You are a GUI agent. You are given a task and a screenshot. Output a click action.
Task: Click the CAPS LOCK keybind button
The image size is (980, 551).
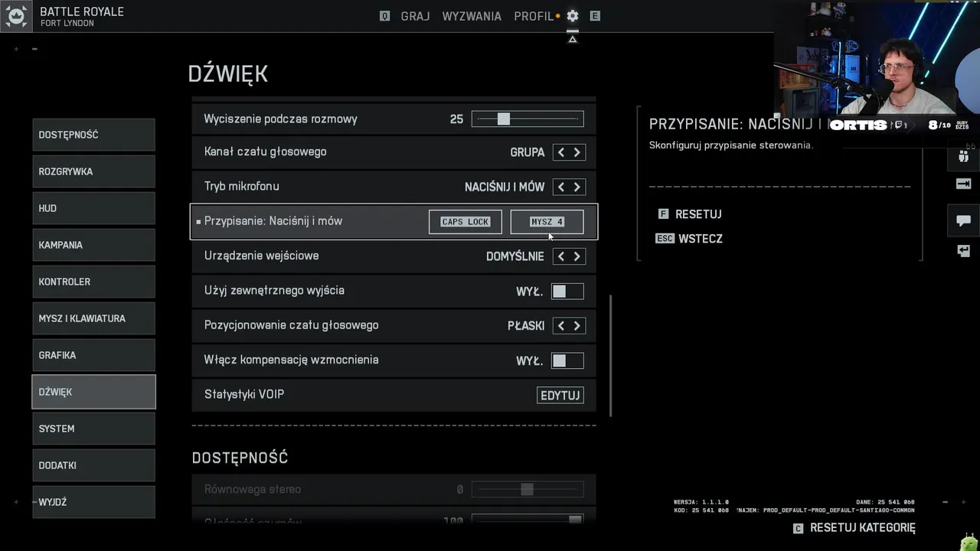(x=465, y=222)
